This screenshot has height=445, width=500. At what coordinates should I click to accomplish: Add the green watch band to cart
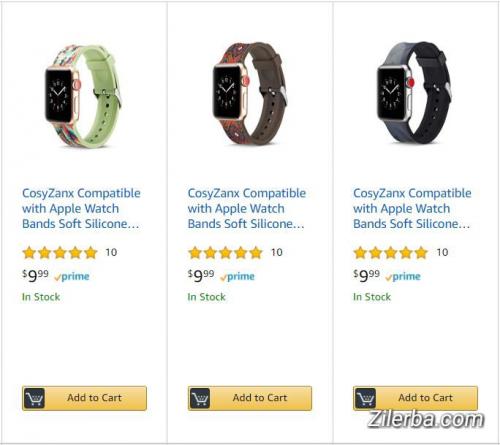click(x=84, y=398)
